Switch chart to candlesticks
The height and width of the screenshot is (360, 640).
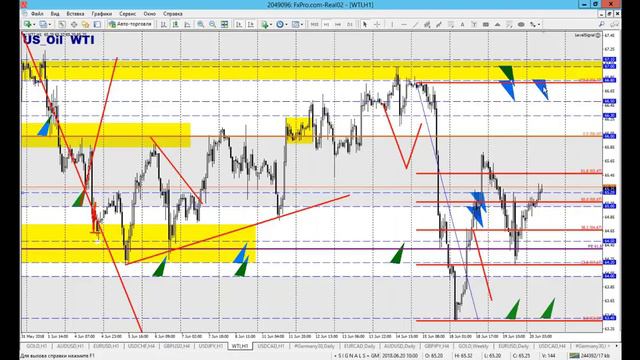point(176,24)
